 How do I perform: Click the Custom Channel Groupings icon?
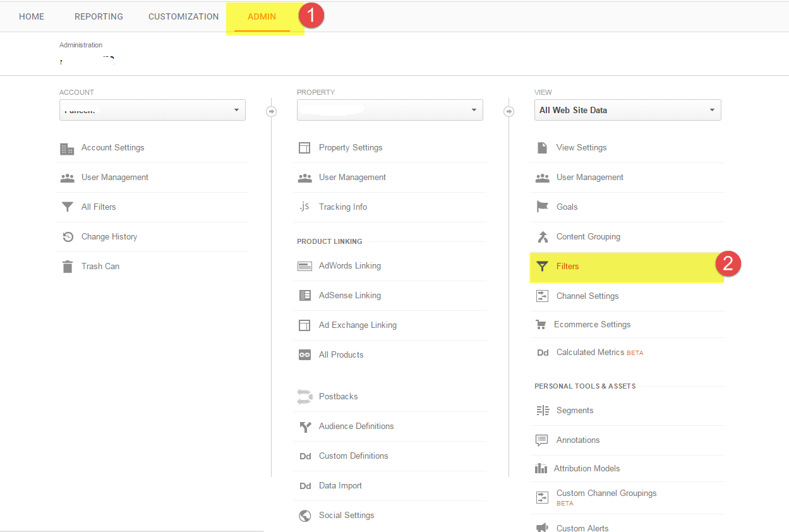(x=542, y=497)
